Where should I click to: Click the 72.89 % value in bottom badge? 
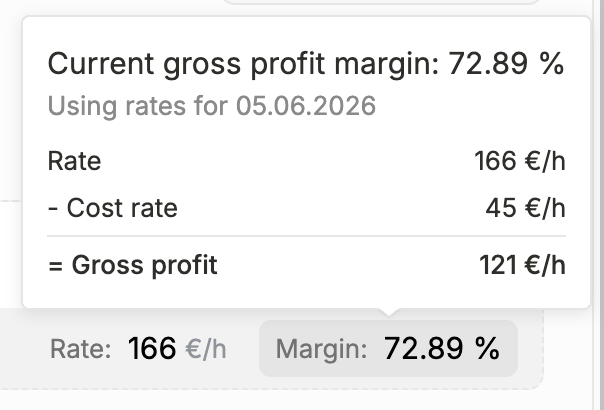click(x=442, y=348)
